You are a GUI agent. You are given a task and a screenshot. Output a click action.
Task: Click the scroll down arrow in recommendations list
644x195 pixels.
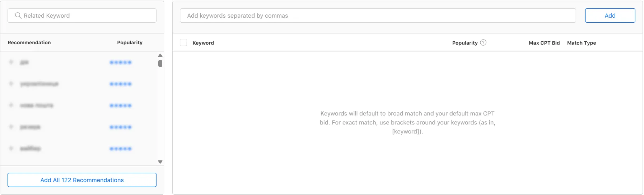(x=160, y=162)
